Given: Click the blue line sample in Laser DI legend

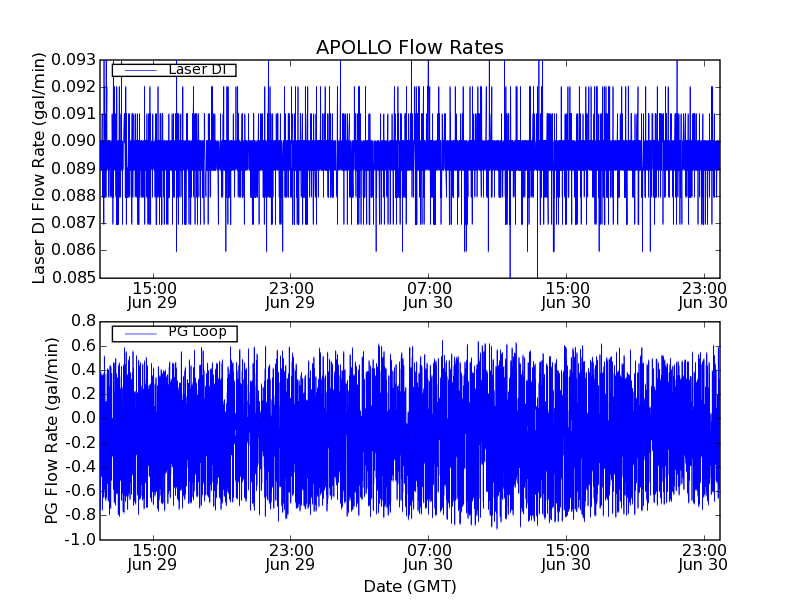Looking at the screenshot, I should [139, 70].
